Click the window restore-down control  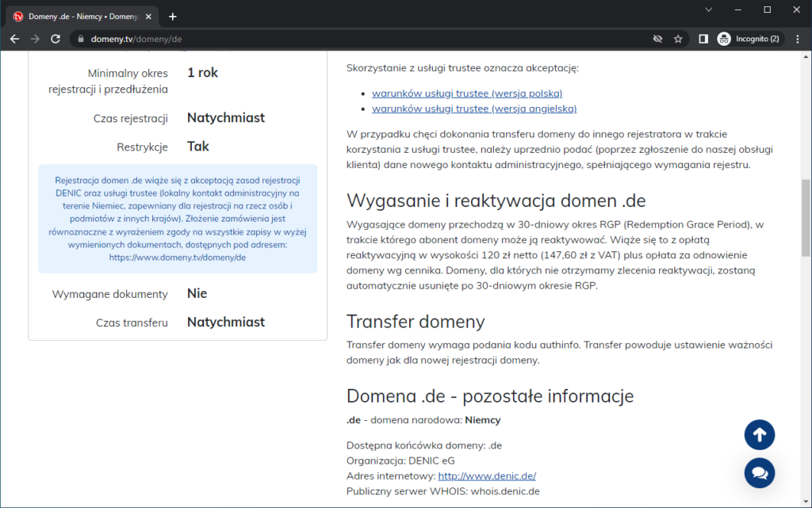point(766,10)
